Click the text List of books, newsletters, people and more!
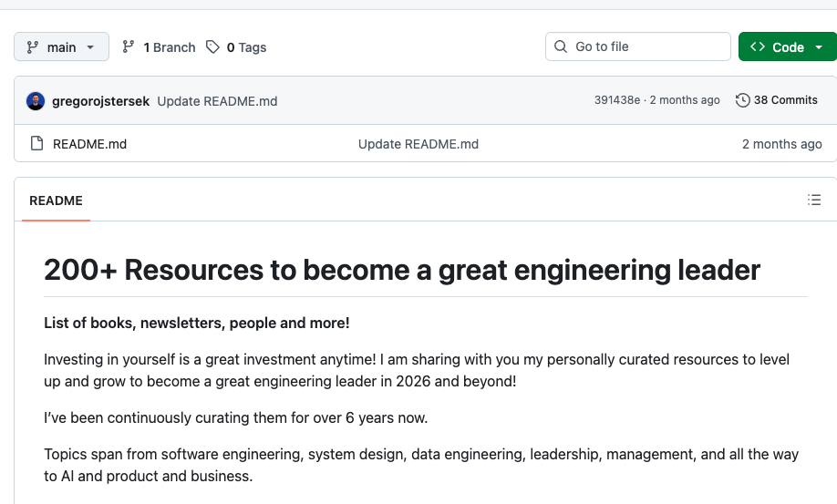This screenshot has height=504, width=837. click(196, 323)
